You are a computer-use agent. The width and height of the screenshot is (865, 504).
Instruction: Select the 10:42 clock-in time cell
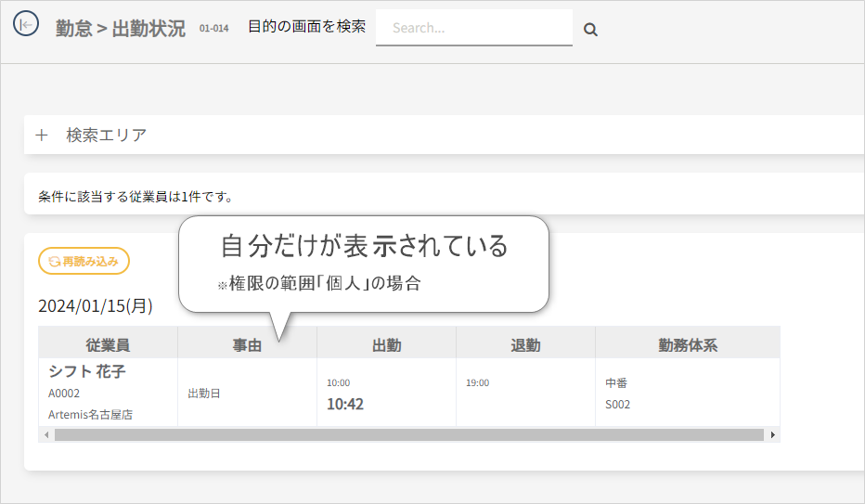(x=345, y=404)
